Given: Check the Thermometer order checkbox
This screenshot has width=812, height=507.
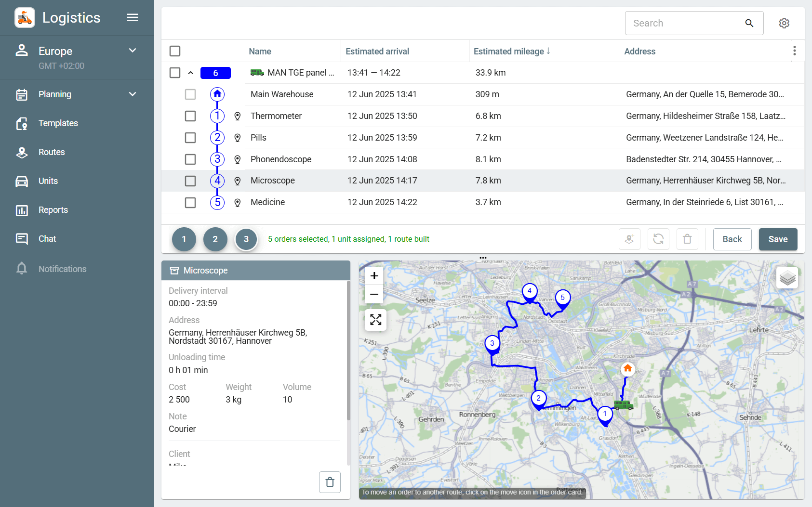Looking at the screenshot, I should pyautogui.click(x=190, y=116).
